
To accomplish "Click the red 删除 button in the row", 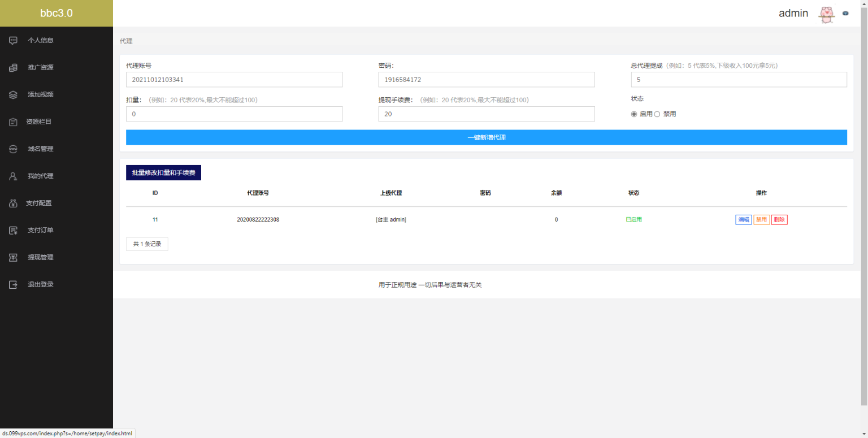I will pyautogui.click(x=779, y=220).
